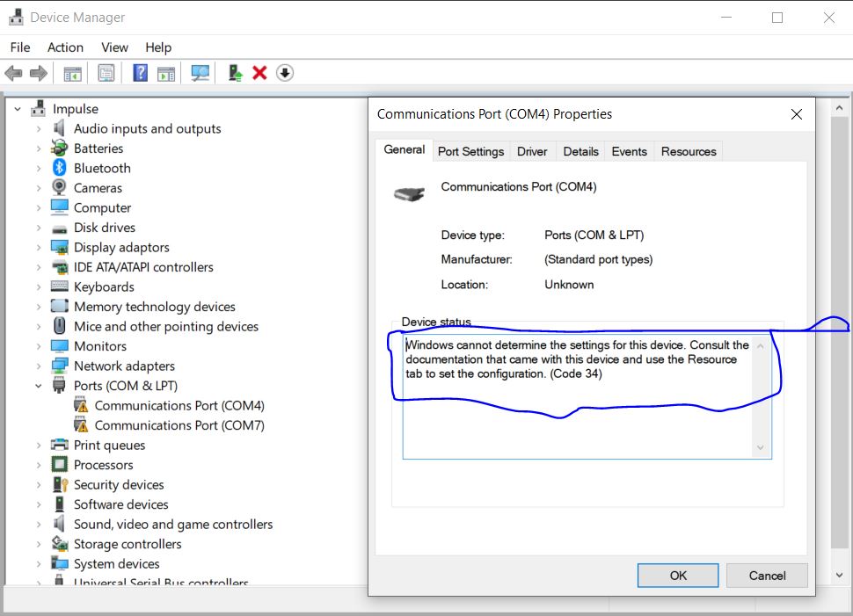Click the Forward arrow toolbar icon
853x616 pixels.
pos(38,73)
